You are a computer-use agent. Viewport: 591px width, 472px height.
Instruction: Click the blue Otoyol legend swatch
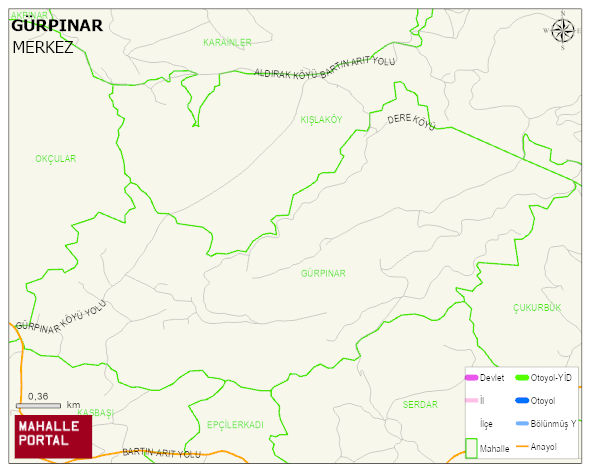pos(522,401)
